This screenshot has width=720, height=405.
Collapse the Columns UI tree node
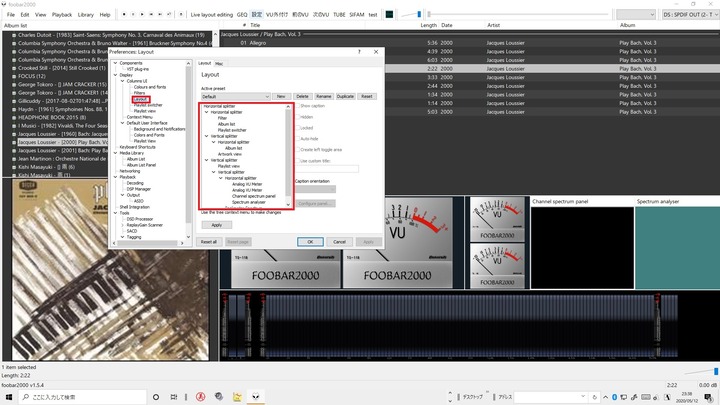(123, 81)
